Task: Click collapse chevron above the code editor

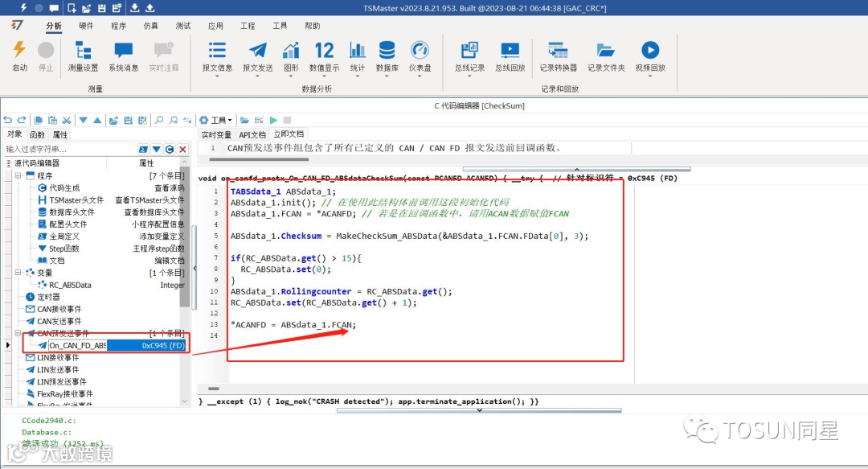Action: click(x=576, y=169)
